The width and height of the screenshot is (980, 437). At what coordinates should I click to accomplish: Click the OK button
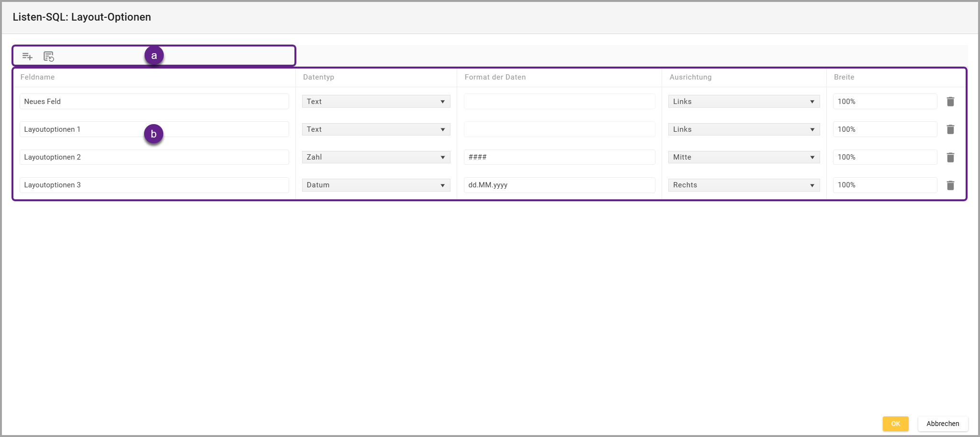click(895, 424)
